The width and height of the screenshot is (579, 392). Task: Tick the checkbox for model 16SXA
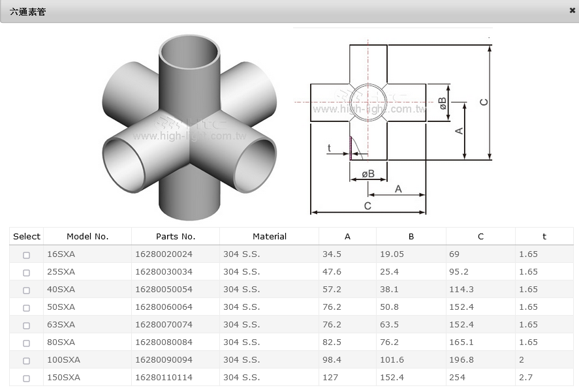click(x=27, y=255)
